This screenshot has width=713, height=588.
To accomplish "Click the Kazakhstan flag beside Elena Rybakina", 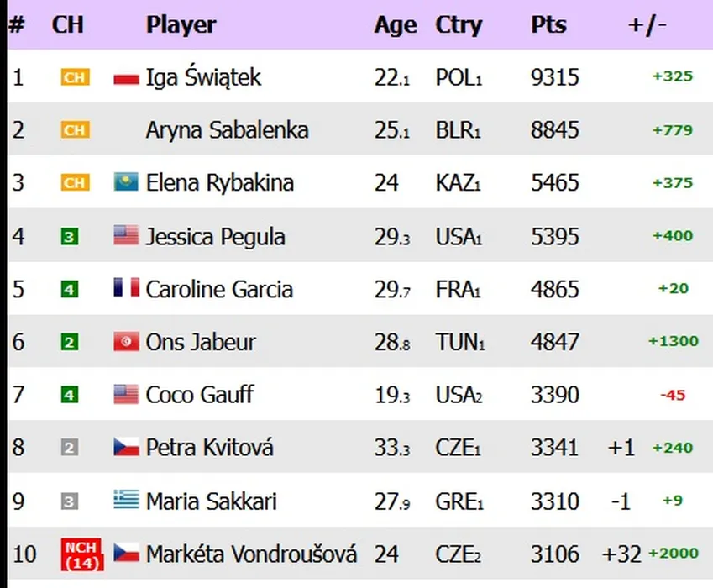I will (x=126, y=182).
